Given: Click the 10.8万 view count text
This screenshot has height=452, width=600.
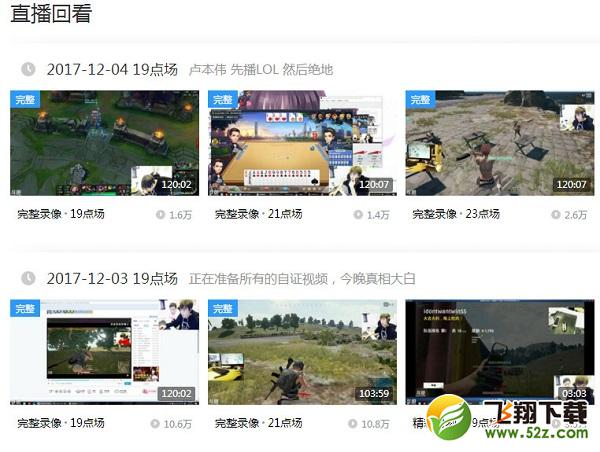Looking at the screenshot, I should (x=375, y=424).
